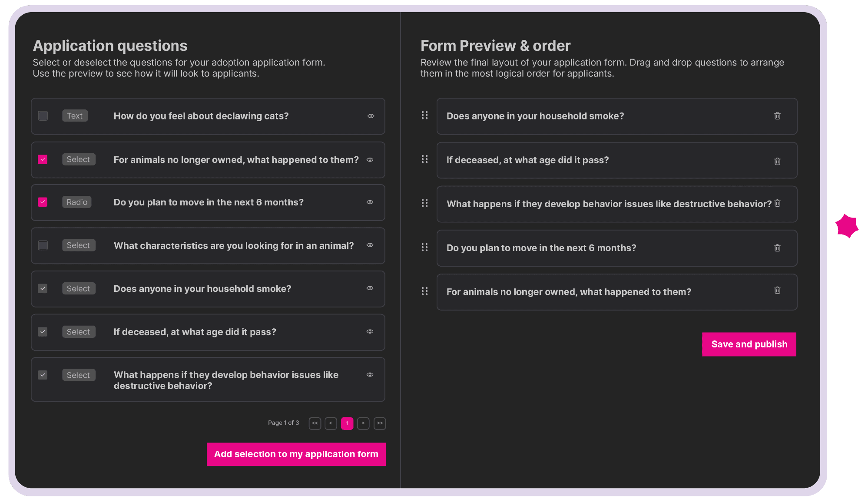This screenshot has width=868, height=502.
Task: Grab the drag handle for the smoke question
Action: pos(424,116)
